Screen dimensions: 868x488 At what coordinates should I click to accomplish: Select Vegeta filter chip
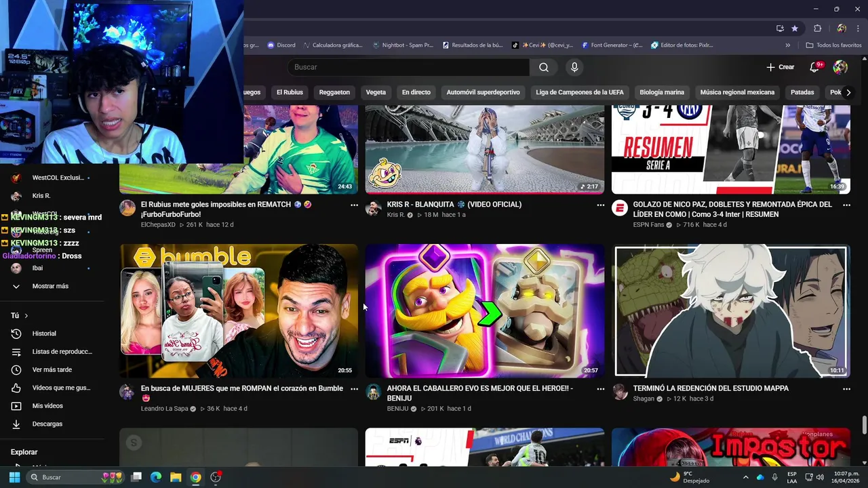376,92
